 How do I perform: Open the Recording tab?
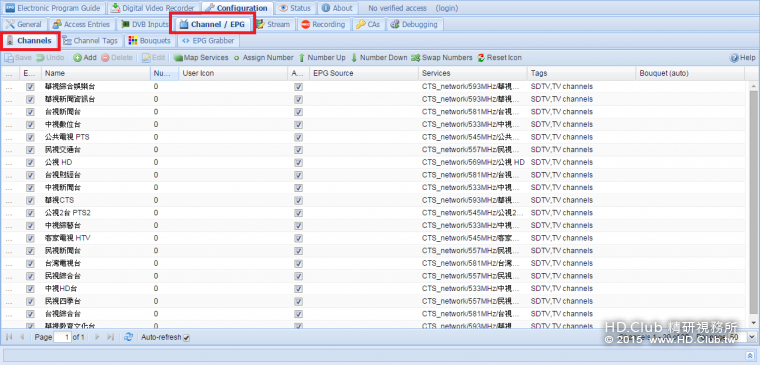pyautogui.click(x=323, y=24)
